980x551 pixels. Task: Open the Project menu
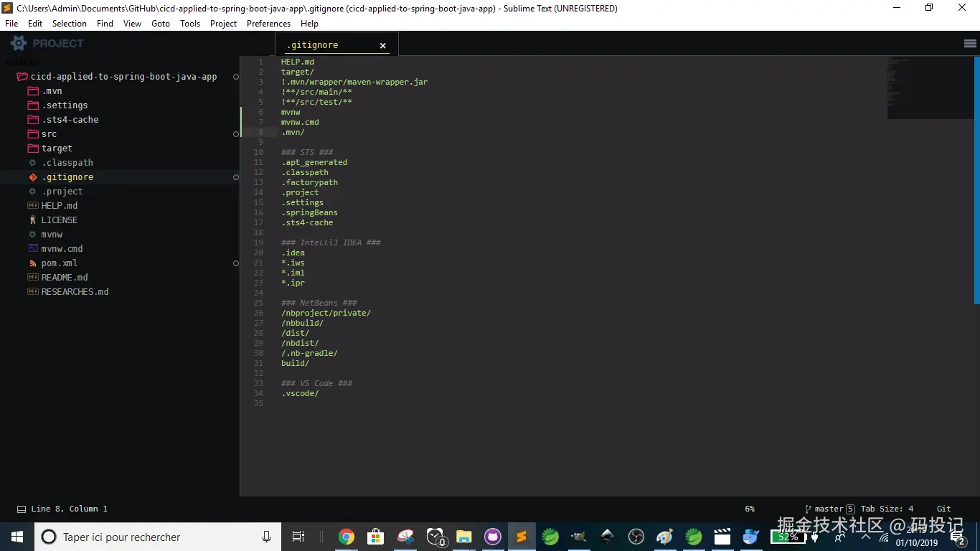click(223, 24)
